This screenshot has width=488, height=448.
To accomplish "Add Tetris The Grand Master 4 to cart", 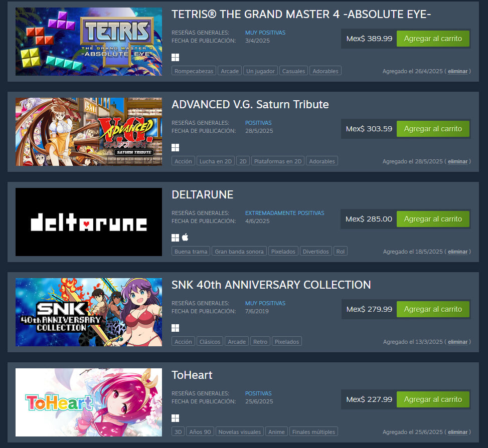I will pos(433,39).
